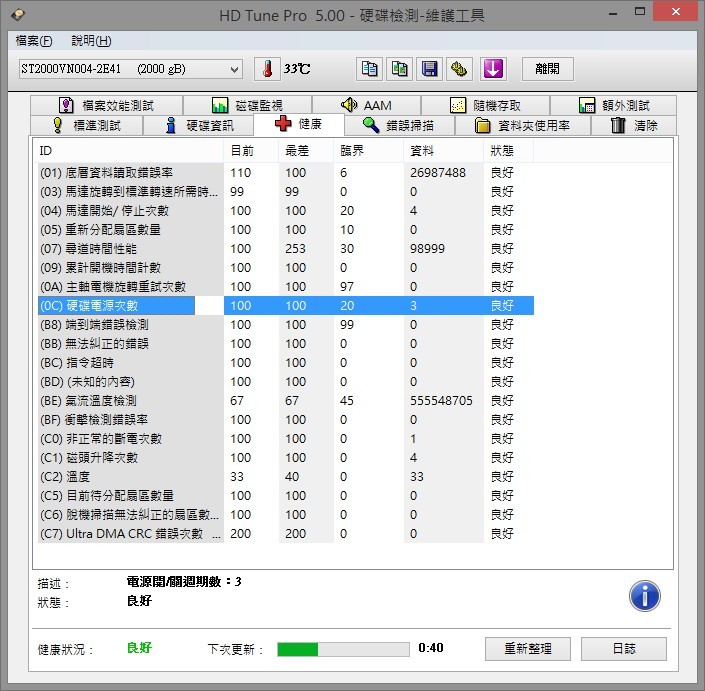This screenshot has width=705, height=691.
Task: Click the floppy disk save icon
Action: (x=429, y=69)
